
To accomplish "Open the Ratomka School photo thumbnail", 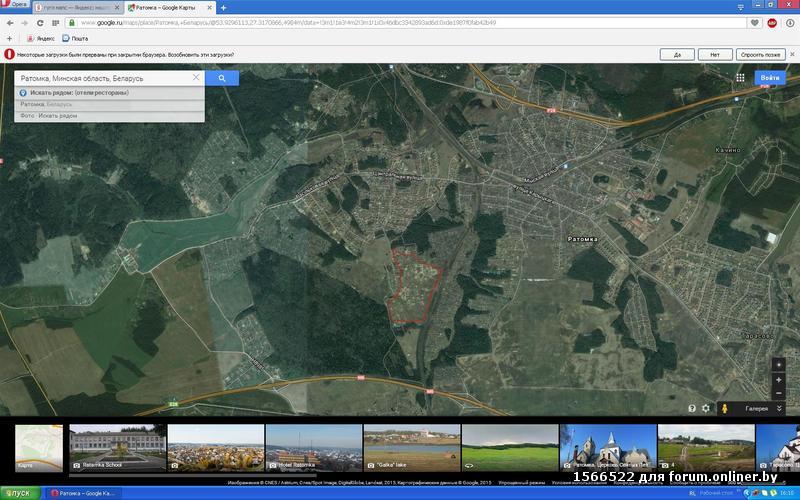I will (116, 447).
